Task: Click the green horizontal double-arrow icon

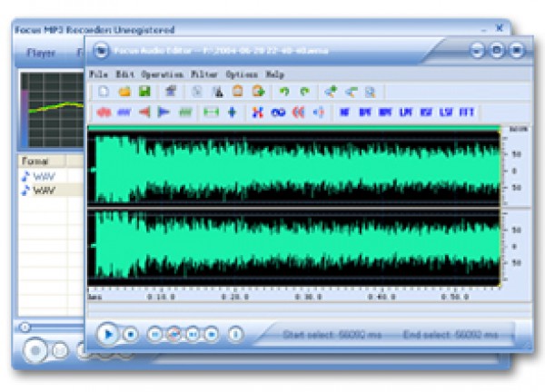Action: click(211, 113)
